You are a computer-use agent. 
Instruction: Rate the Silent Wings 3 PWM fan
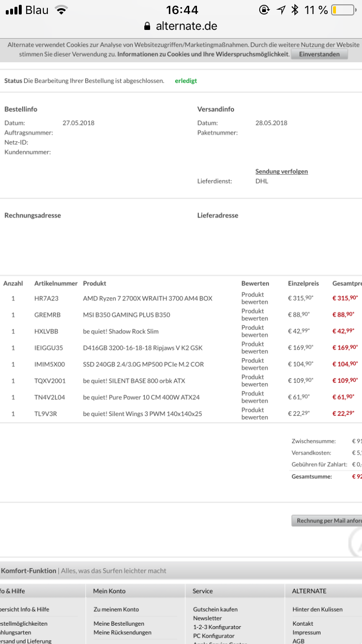254,413
